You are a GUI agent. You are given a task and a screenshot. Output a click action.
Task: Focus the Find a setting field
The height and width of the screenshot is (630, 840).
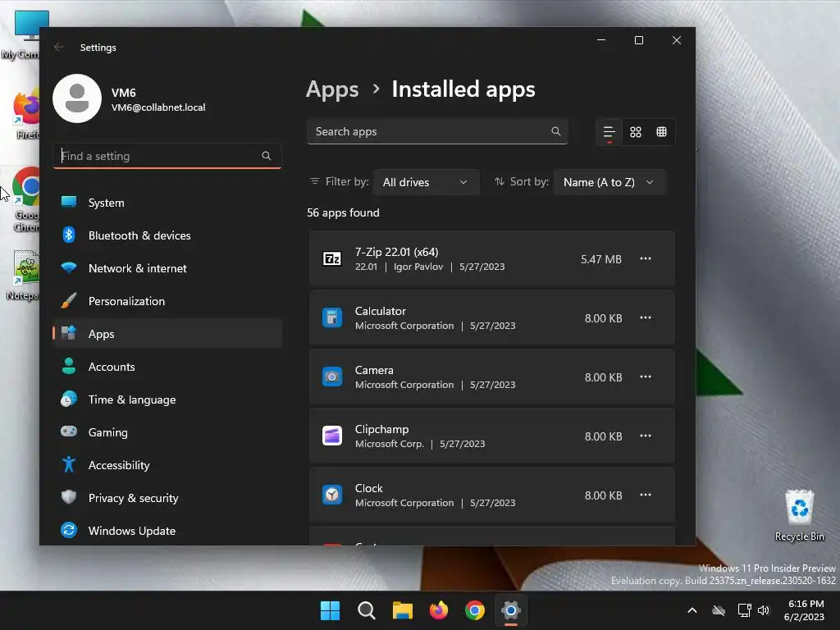[167, 156]
